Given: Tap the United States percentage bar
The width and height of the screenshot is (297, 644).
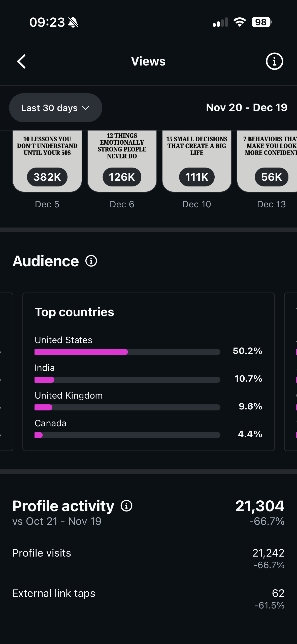Looking at the screenshot, I should click(x=127, y=352).
